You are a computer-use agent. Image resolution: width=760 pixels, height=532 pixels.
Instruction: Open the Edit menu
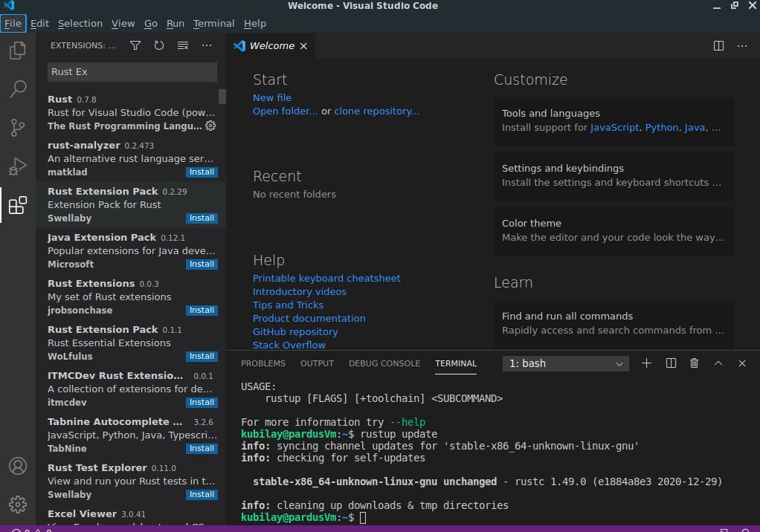39,23
